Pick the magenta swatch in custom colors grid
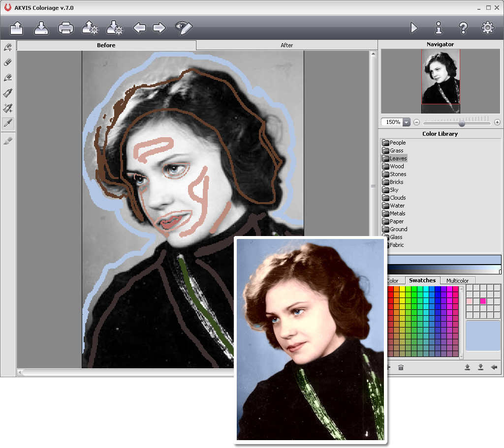504x448 pixels. coord(483,301)
